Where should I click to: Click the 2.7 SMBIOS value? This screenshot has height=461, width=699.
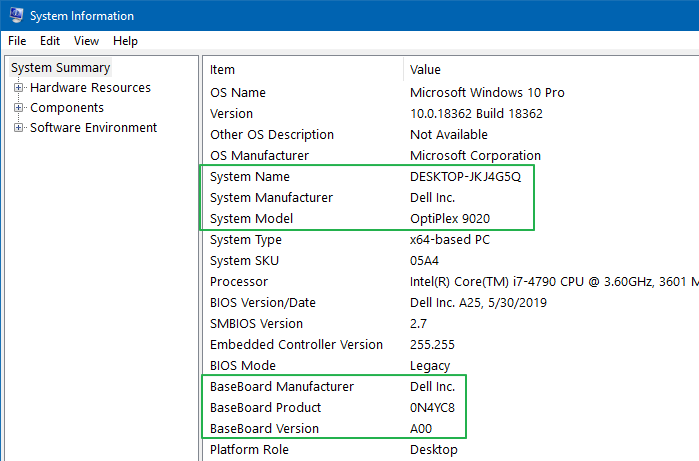pyautogui.click(x=418, y=323)
